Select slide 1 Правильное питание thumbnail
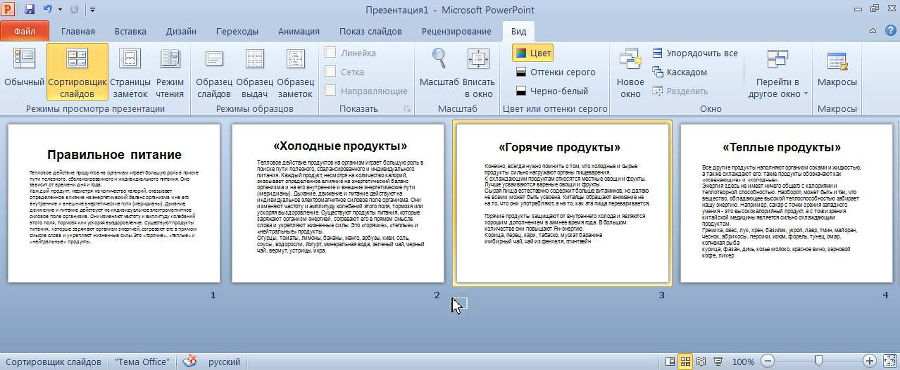Image resolution: width=900 pixels, height=370 pixels. tap(114, 203)
